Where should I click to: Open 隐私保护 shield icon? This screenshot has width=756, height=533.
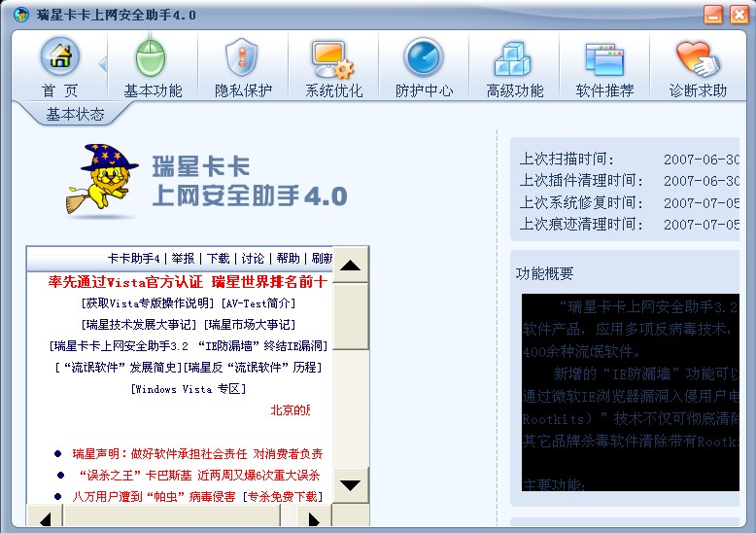pos(242,57)
